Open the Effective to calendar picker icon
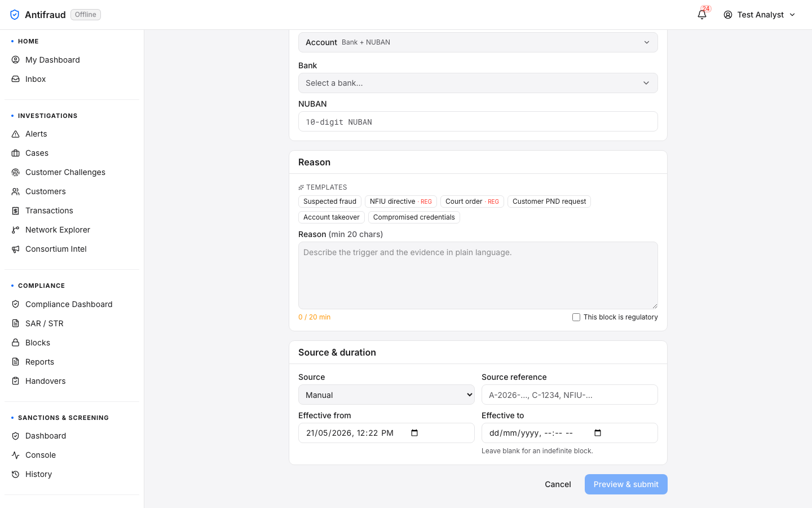 click(598, 433)
